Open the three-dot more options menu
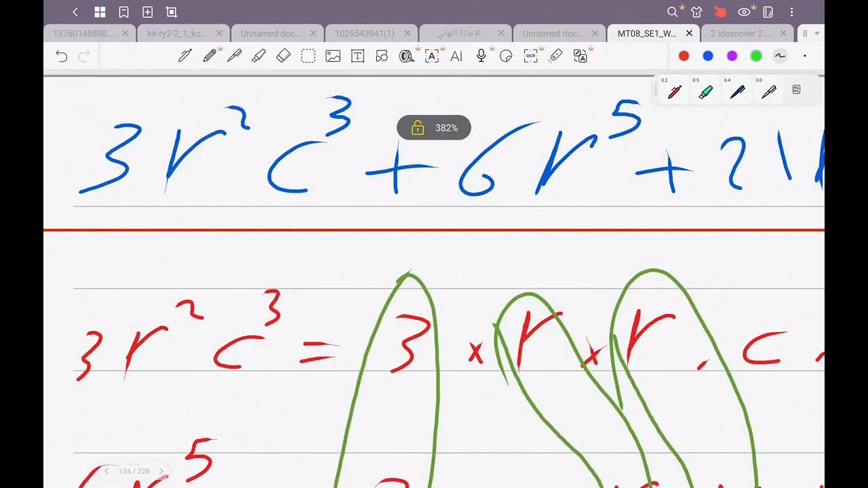 click(791, 12)
